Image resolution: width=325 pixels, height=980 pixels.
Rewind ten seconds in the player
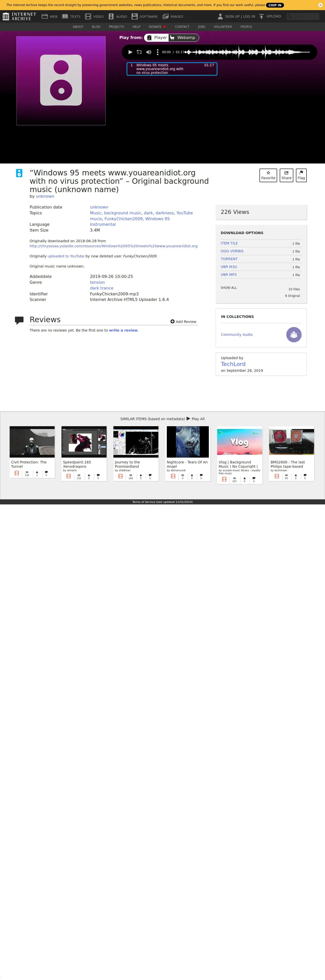(x=139, y=52)
